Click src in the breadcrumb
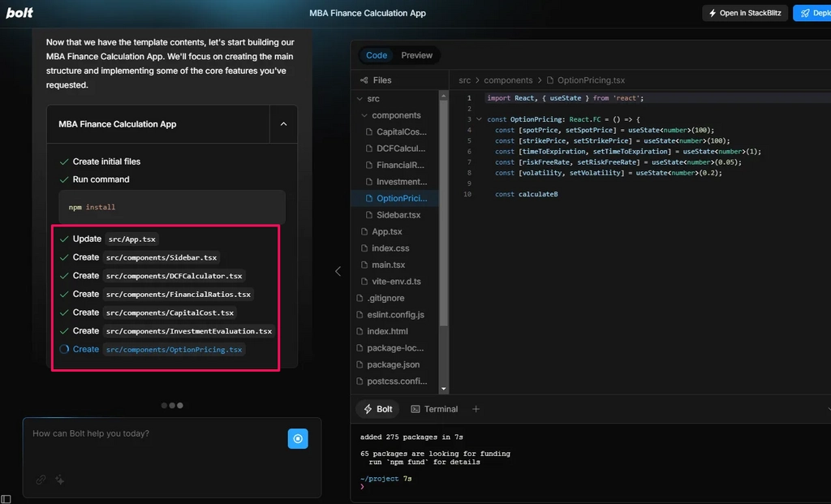The height and width of the screenshot is (504, 831). pos(464,80)
